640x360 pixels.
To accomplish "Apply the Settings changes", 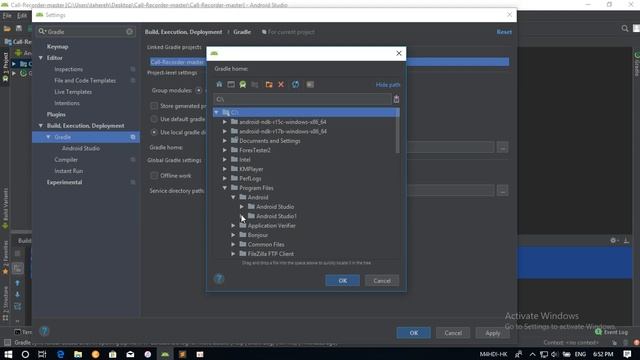I will point(493,333).
